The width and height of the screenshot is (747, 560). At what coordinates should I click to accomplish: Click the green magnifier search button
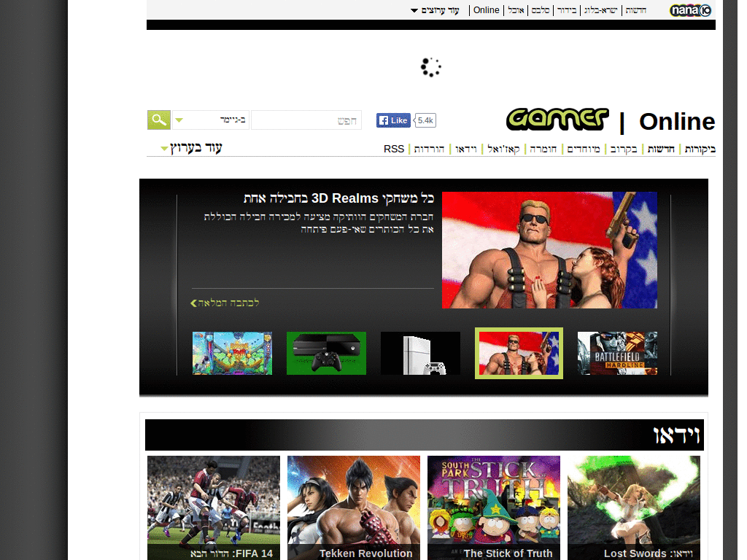click(159, 120)
